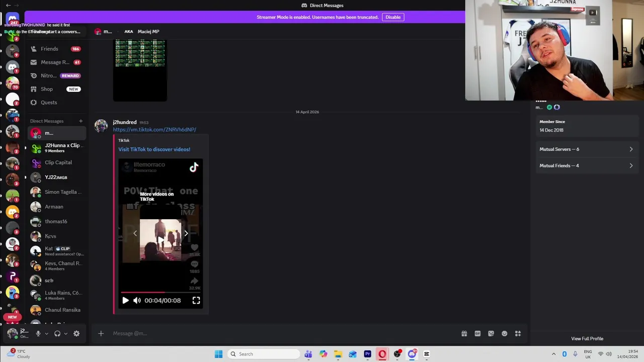Open the microphone input options dropdown
Image resolution: width=644 pixels, height=362 pixels.
pos(46,333)
